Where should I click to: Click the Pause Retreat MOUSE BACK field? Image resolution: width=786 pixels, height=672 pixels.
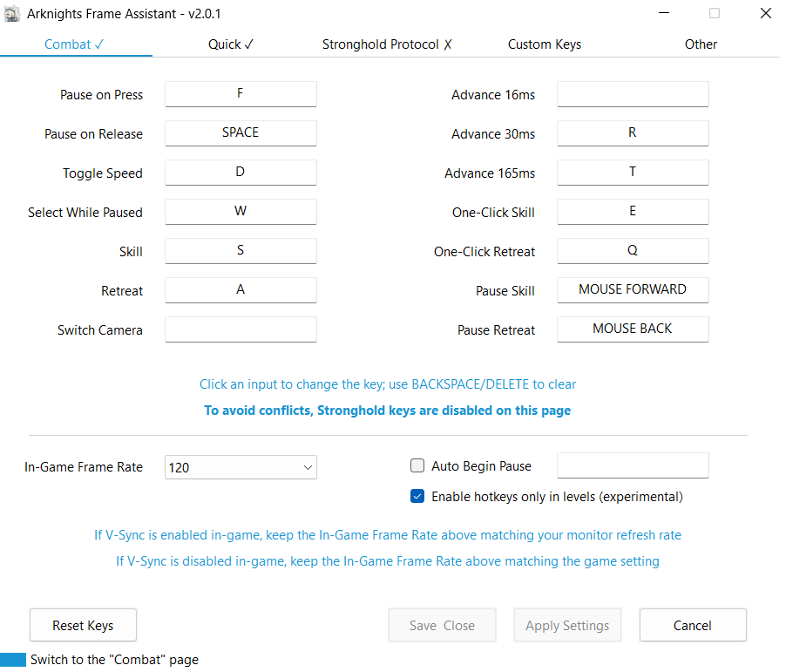coord(633,329)
